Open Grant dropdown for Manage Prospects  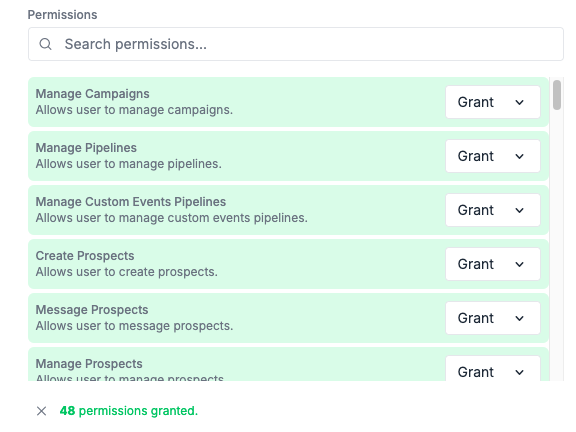pos(493,368)
